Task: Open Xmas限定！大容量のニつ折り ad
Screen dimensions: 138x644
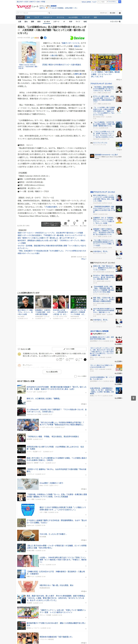Action: coord(51,483)
